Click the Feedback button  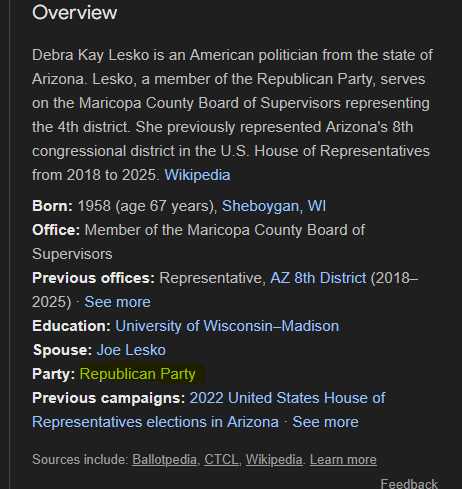(x=409, y=483)
